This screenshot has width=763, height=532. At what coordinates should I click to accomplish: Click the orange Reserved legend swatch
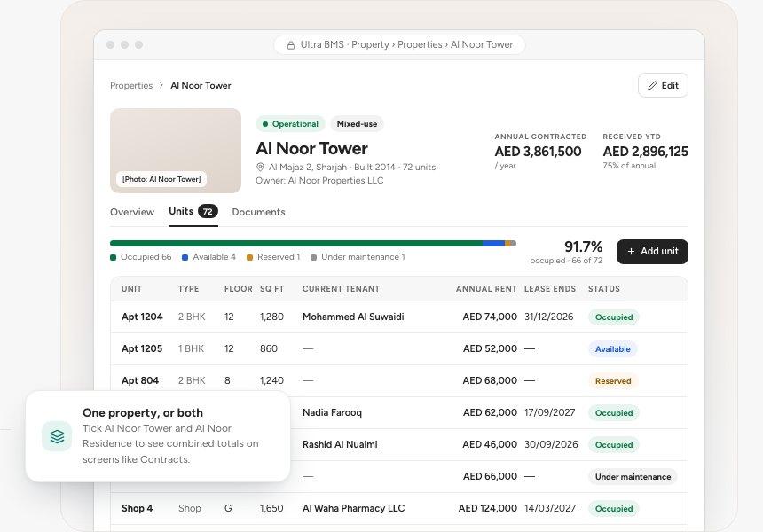point(249,257)
